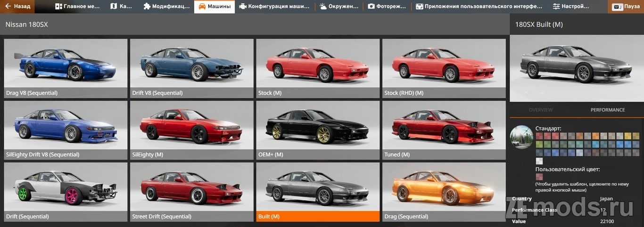The height and width of the screenshot is (227, 644).
Task: Click the UI apps toolbox icon
Action: (419, 7)
